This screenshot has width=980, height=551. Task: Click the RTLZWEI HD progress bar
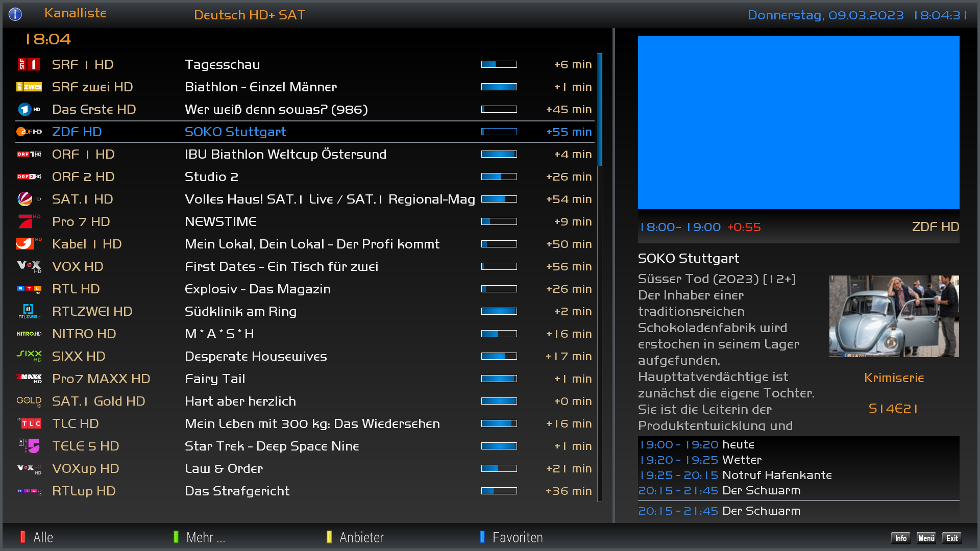point(499,311)
